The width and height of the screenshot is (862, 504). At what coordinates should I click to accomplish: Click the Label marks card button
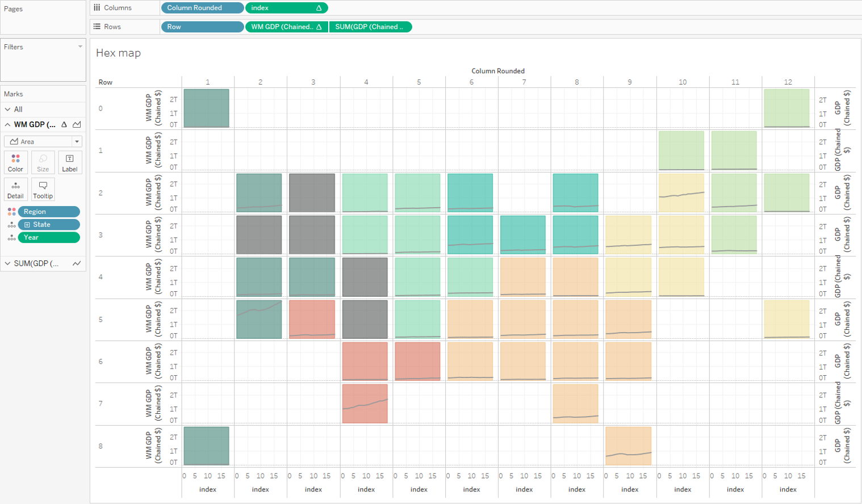pos(70,162)
